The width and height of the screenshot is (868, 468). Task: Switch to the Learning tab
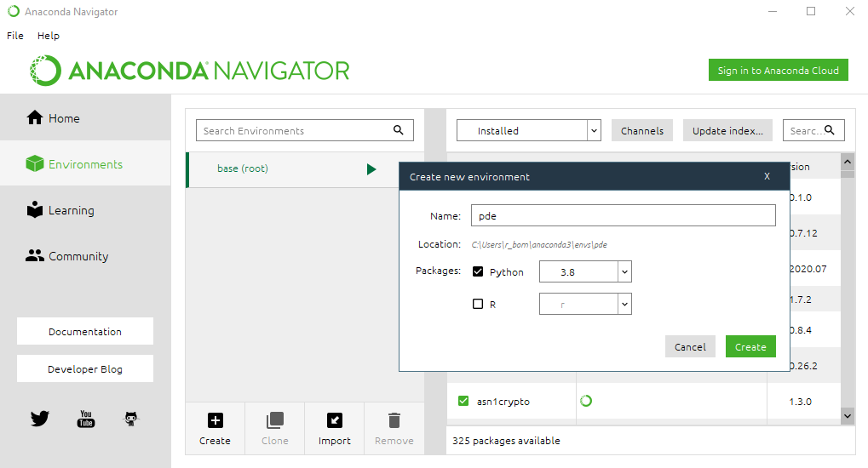(85, 209)
